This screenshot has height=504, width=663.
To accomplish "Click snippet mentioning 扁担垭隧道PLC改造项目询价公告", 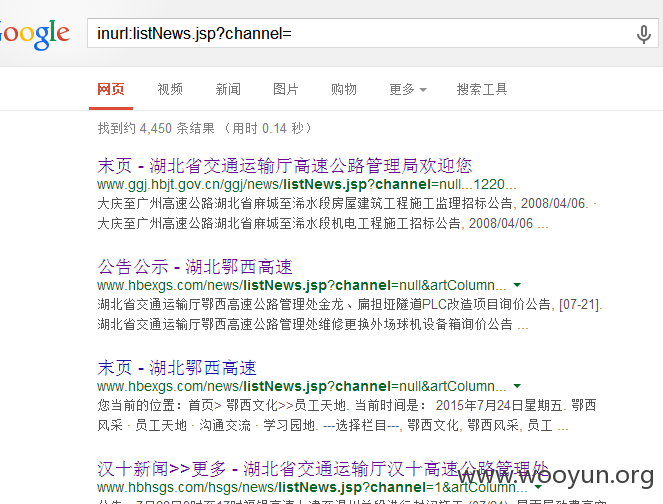I will pyautogui.click(x=350, y=304).
